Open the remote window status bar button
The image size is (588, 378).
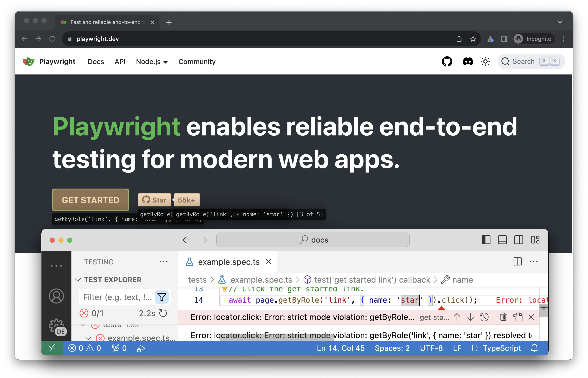click(x=52, y=348)
